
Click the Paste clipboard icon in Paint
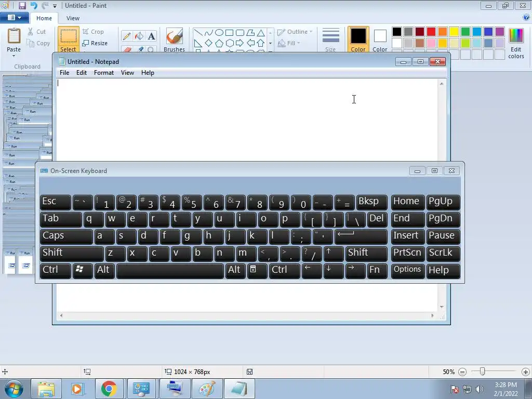pos(14,36)
